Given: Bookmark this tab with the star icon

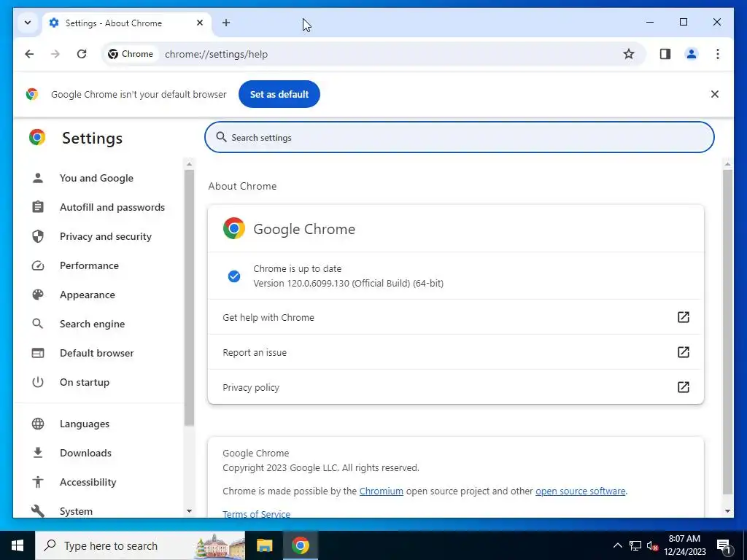Looking at the screenshot, I should coord(628,54).
